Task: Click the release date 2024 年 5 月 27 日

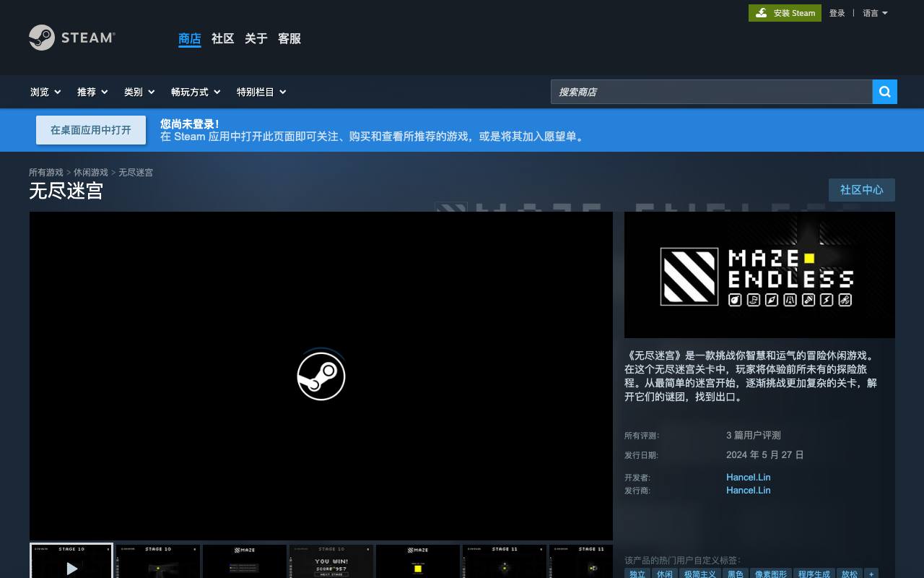Action: click(x=765, y=454)
